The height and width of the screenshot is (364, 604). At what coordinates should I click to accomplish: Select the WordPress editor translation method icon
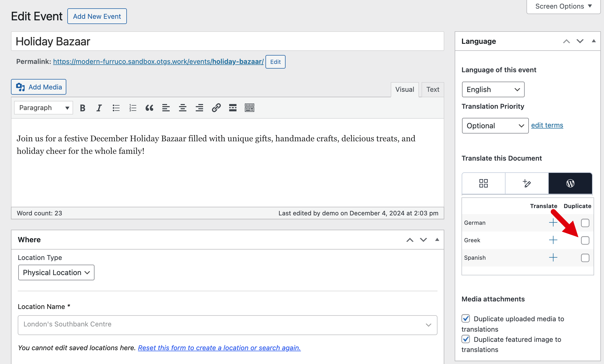coord(570,183)
